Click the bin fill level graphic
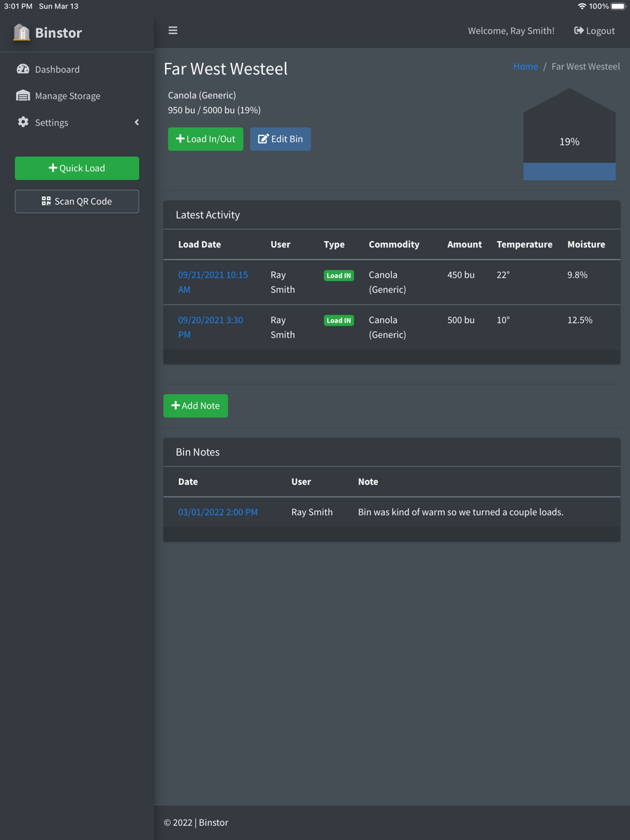This screenshot has width=630, height=840. [x=569, y=135]
